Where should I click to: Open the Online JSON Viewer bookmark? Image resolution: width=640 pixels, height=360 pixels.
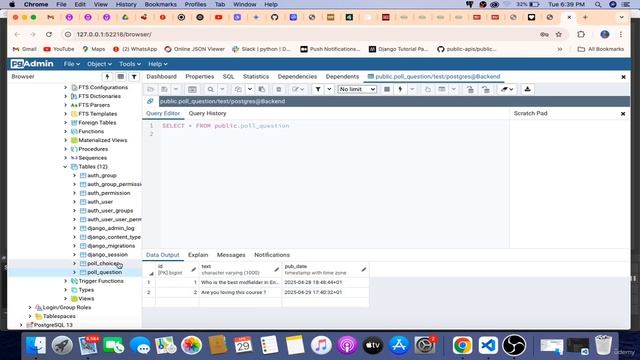[x=194, y=49]
